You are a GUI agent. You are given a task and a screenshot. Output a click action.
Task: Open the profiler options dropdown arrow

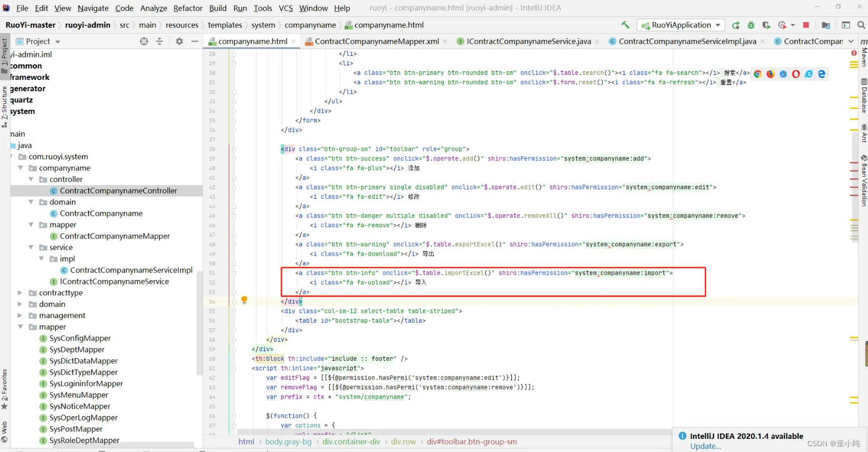click(793, 25)
